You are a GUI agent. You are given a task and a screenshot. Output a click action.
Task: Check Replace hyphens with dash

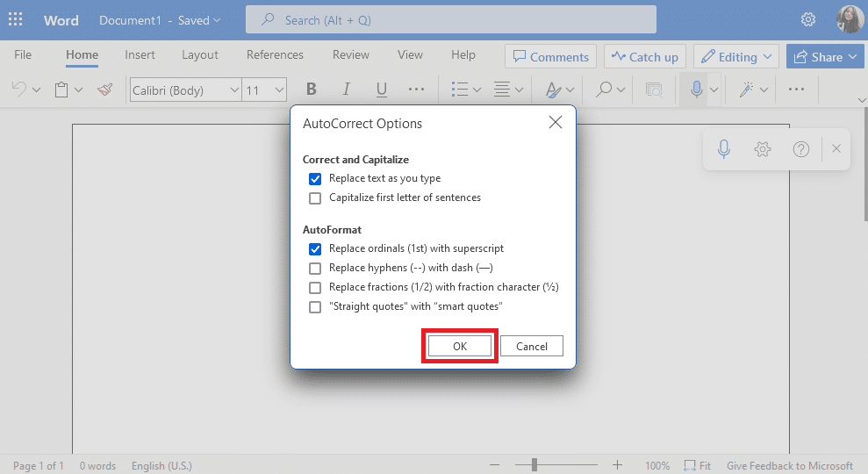pos(315,269)
